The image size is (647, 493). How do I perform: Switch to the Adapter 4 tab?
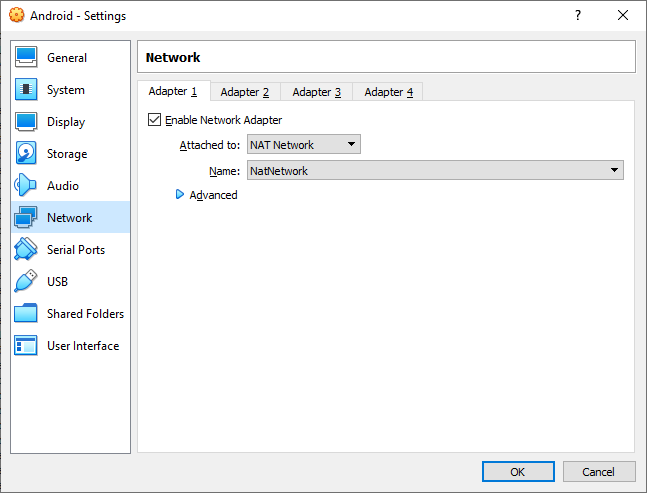(388, 92)
